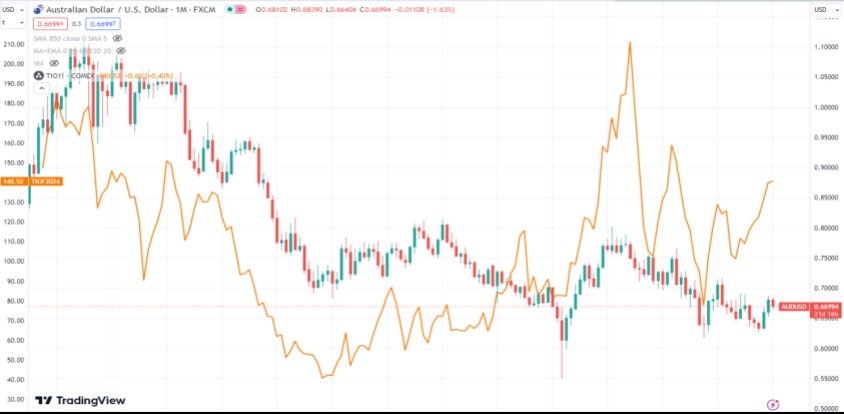Click the purple lightning icon near the bottom right
This screenshot has height=414, width=844.
point(772,403)
